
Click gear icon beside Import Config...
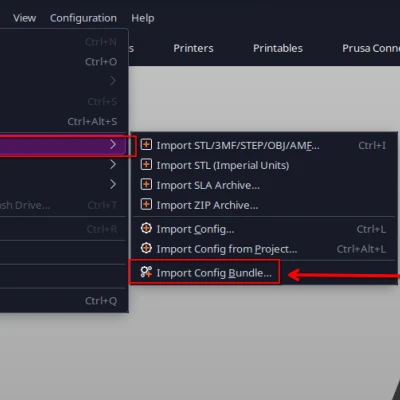(x=146, y=228)
